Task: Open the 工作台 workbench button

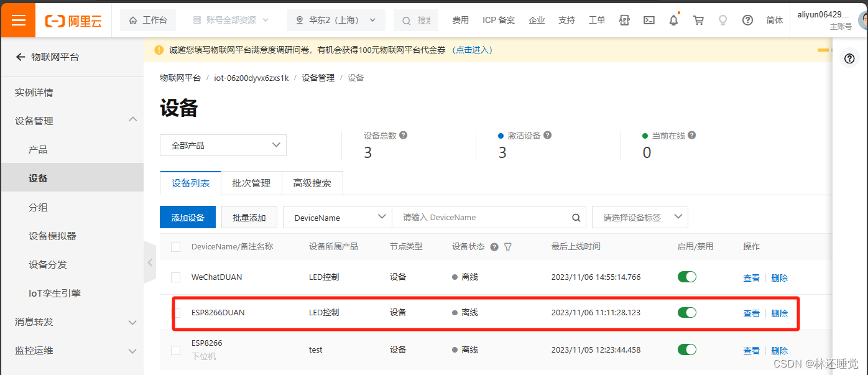Action: 148,20
